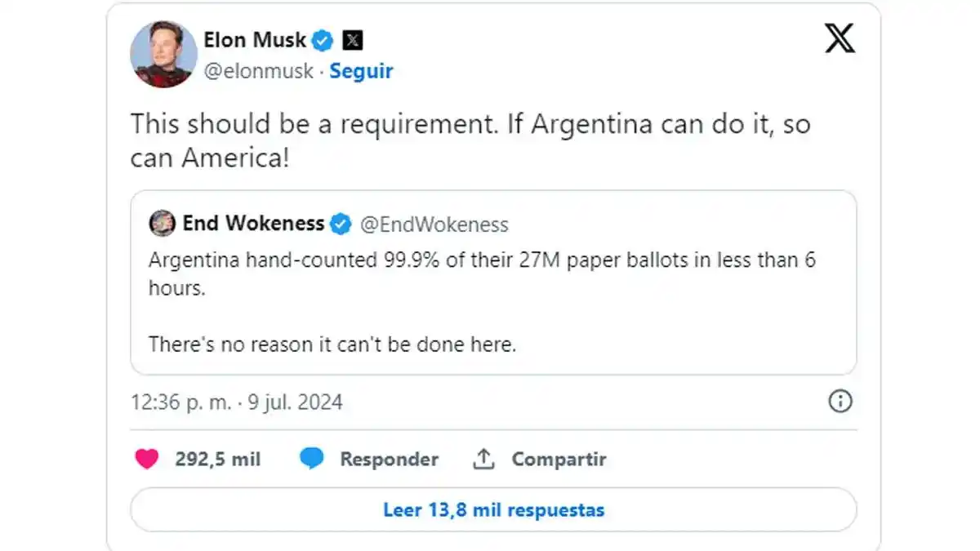Click the heart icon to like the tweet
The image size is (980, 551).
pyautogui.click(x=147, y=459)
